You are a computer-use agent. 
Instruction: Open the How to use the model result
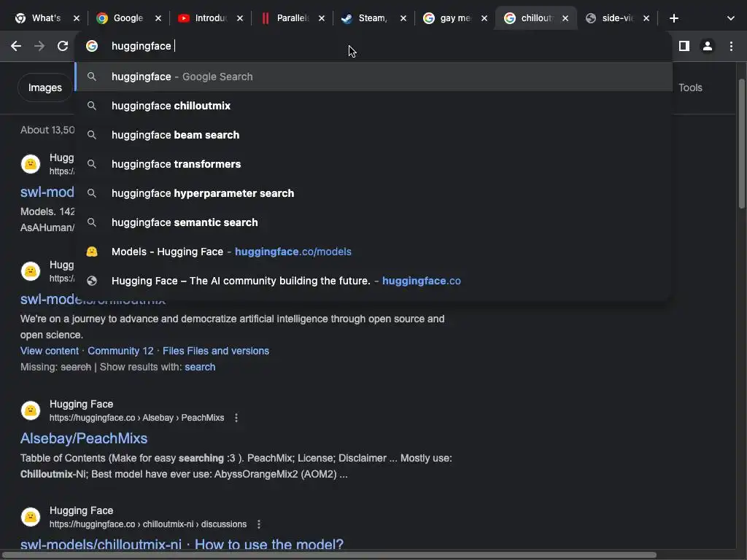tap(182, 544)
